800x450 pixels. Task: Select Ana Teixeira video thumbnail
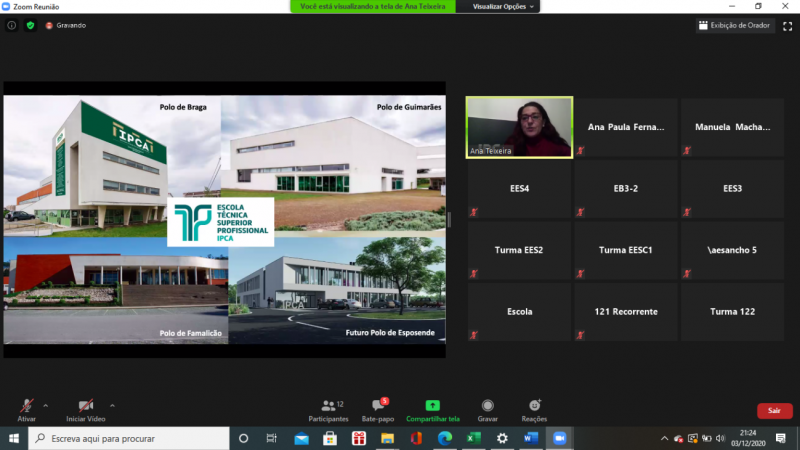pyautogui.click(x=519, y=128)
